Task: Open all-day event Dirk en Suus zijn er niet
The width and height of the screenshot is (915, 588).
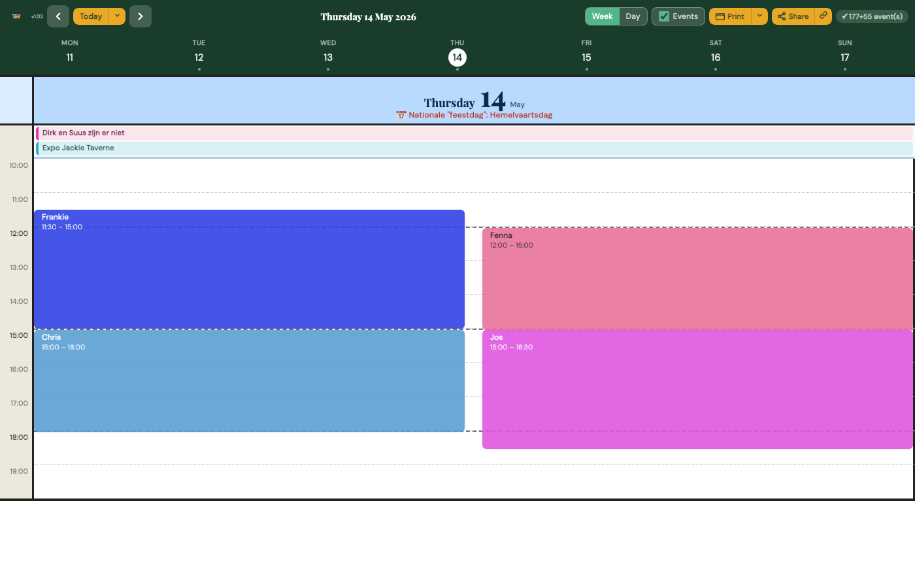Action: click(x=474, y=133)
